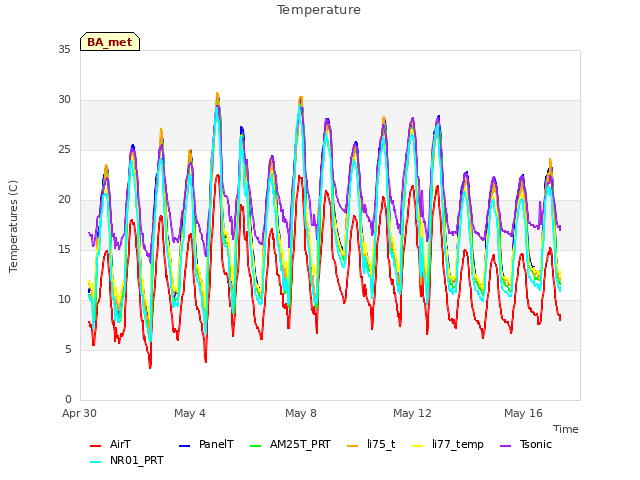Toggle the Tsonic legend entry
640x480 pixels.
[526, 444]
